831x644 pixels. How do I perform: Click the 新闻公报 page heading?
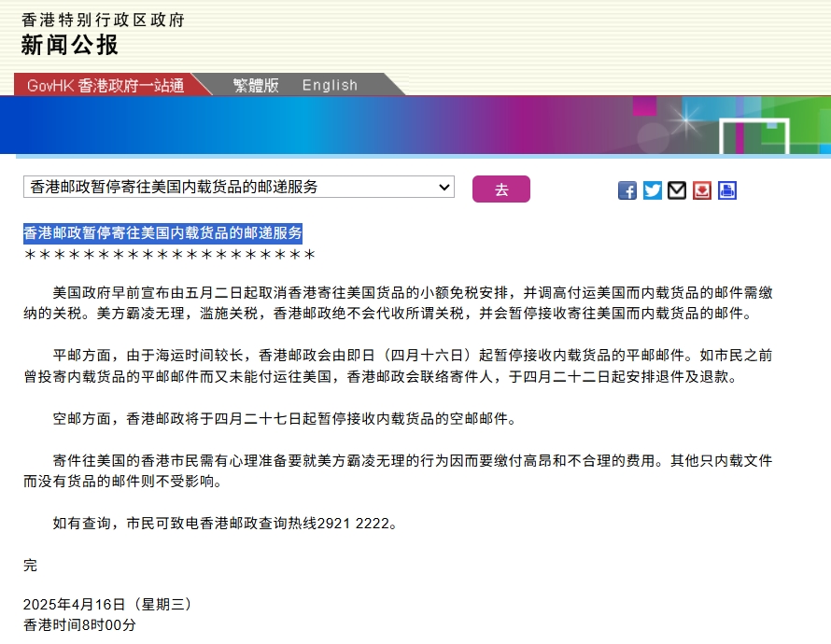coord(70,44)
